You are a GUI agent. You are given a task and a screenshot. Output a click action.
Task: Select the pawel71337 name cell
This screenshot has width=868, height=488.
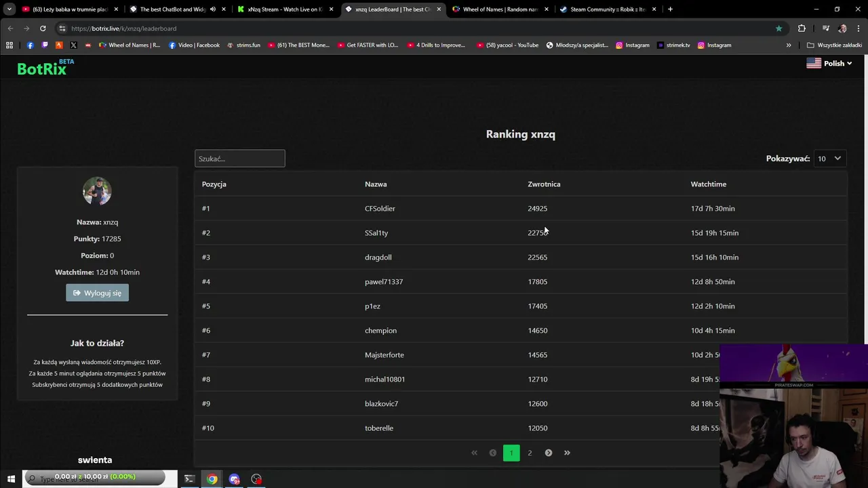point(384,282)
